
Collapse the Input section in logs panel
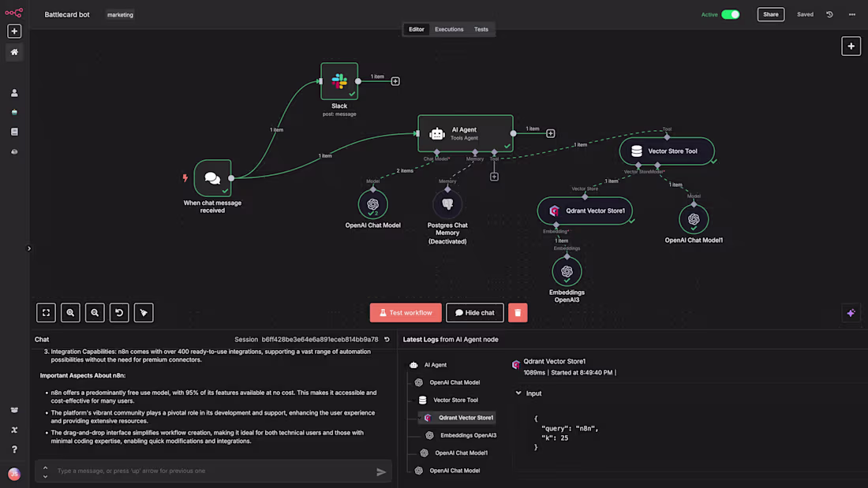(x=517, y=393)
